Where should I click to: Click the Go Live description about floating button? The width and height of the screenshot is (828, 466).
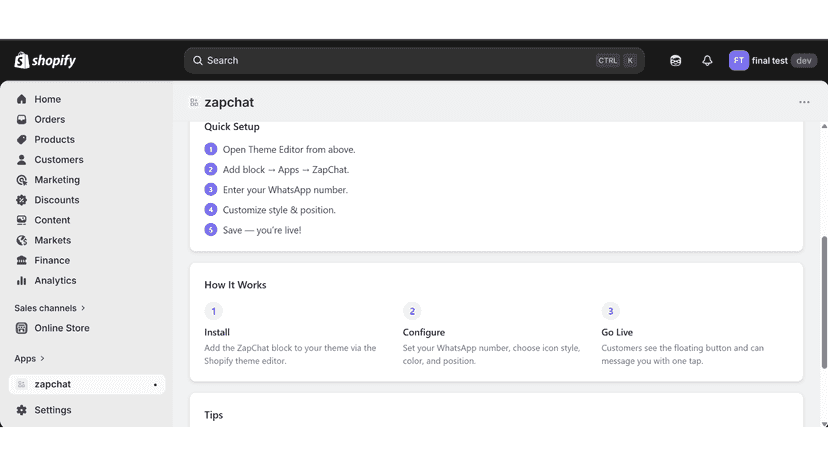(682, 355)
